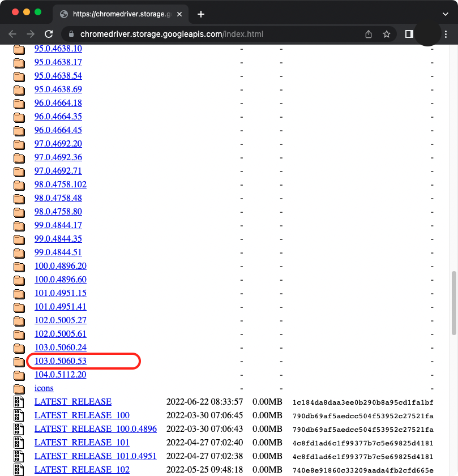The height and width of the screenshot is (476, 458).
Task: Click the share page icon
Action: point(369,34)
